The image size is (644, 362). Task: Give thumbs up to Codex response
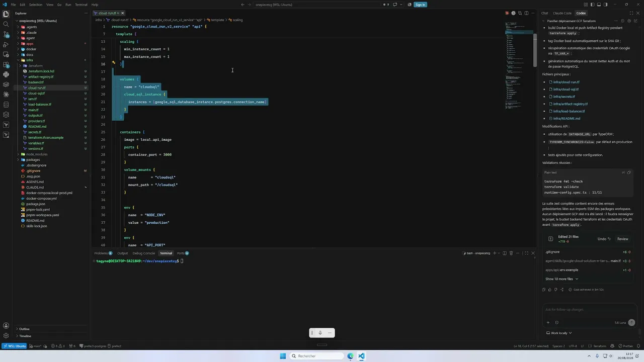(x=549, y=290)
